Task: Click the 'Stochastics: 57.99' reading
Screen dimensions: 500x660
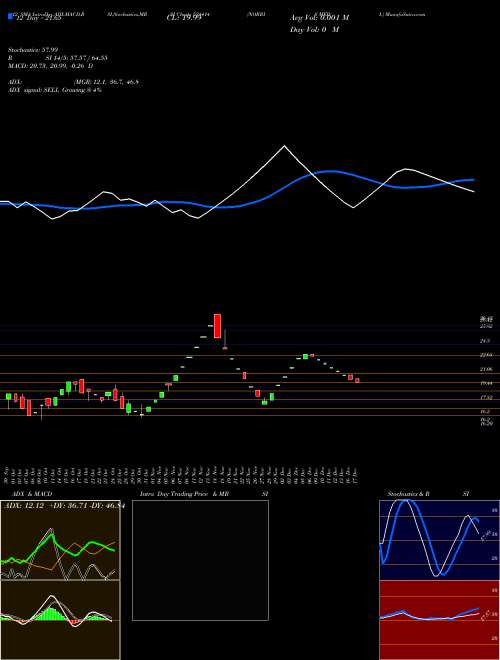Action: [x=33, y=50]
